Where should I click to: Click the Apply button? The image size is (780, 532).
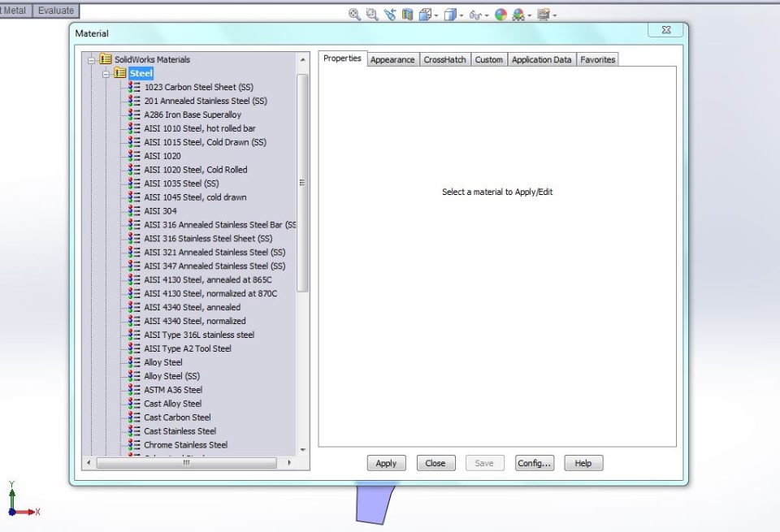[386, 463]
